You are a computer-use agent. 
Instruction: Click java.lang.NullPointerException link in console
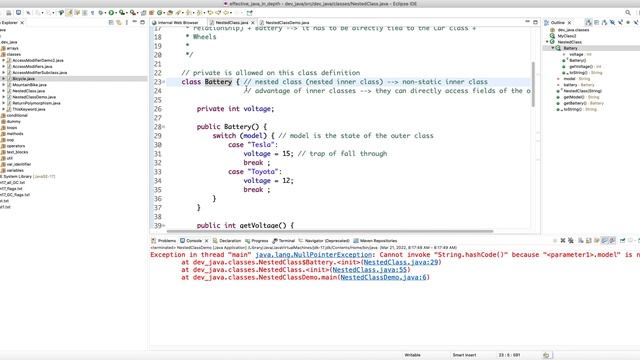pos(313,255)
